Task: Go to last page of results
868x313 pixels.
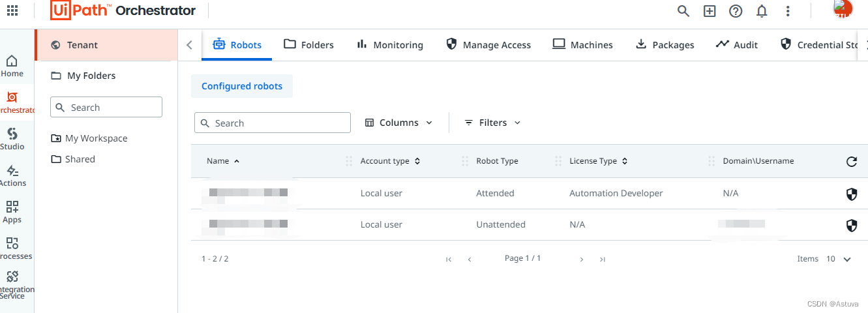Action: tap(603, 260)
